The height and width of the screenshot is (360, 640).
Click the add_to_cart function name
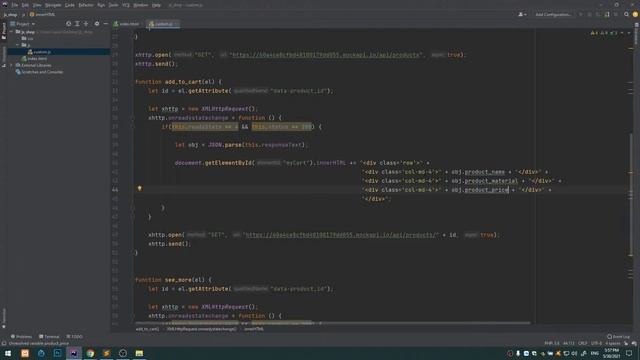(x=184, y=82)
